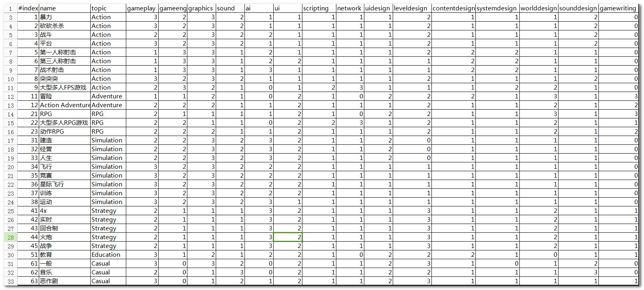Click row number 11 in the row header
644x290 pixels.
(11, 88)
